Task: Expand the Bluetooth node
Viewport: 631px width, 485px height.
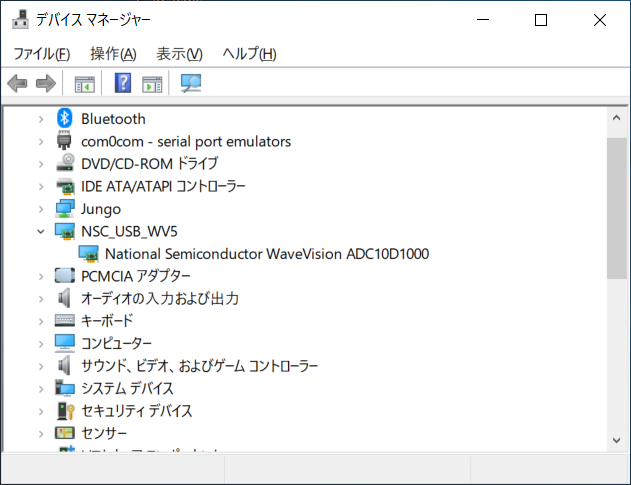Action: click(x=41, y=119)
